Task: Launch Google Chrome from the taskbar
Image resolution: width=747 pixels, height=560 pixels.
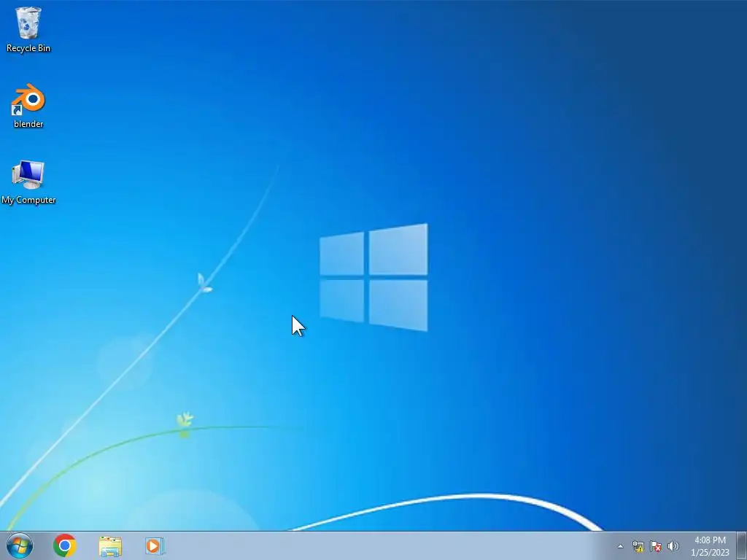Action: [x=65, y=545]
